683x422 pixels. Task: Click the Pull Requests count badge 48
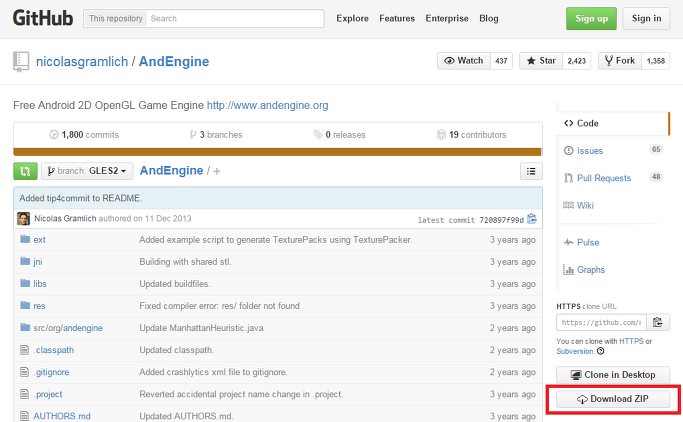pos(656,177)
